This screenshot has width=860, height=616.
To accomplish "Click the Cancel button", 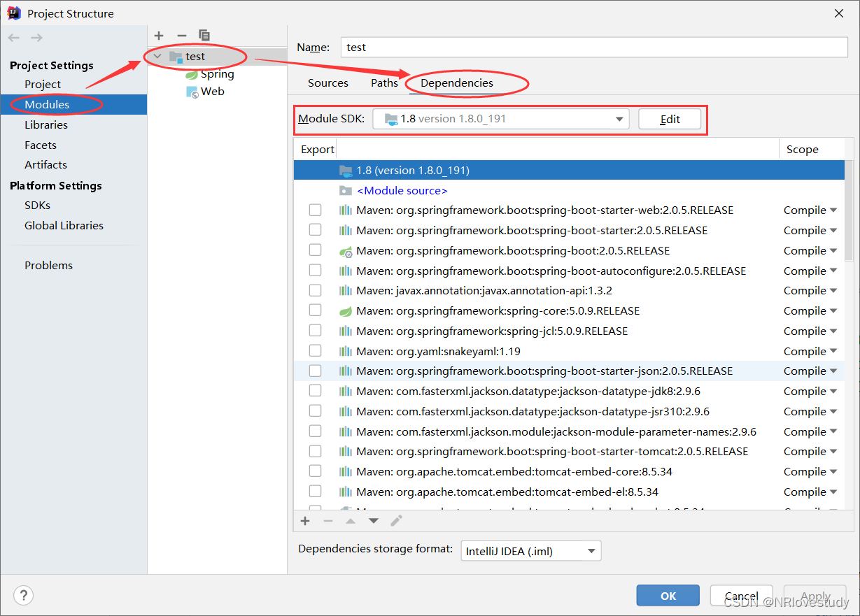I will pos(742,596).
